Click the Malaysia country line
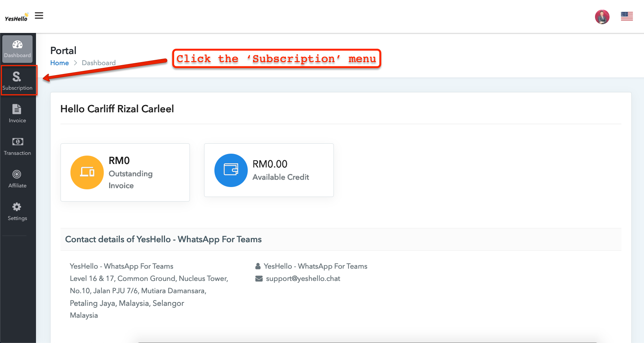 84,315
